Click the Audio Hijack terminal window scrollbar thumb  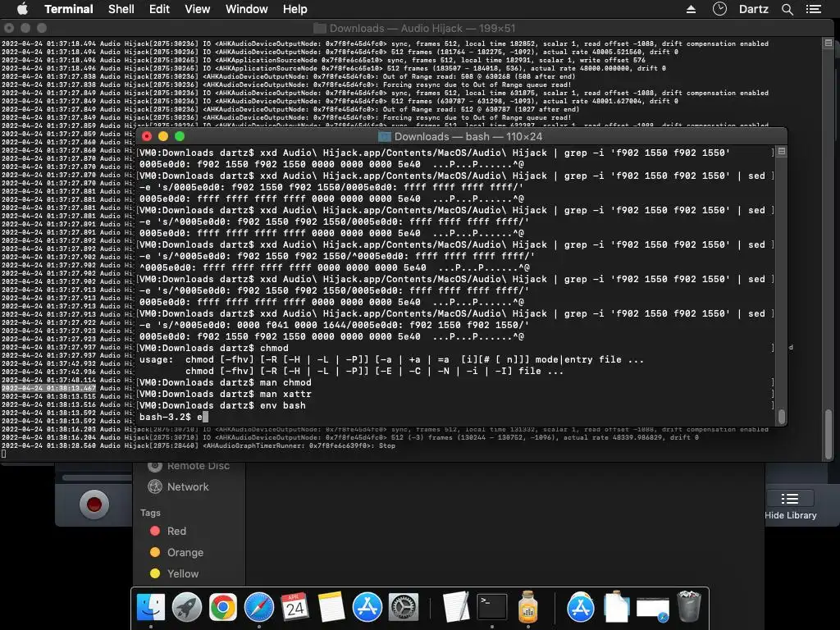coord(829,434)
